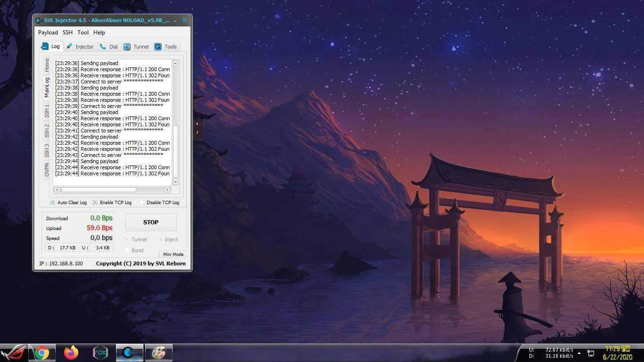Viewport: 644px width, 362px height.
Task: Open the Help menu
Action: coord(99,33)
